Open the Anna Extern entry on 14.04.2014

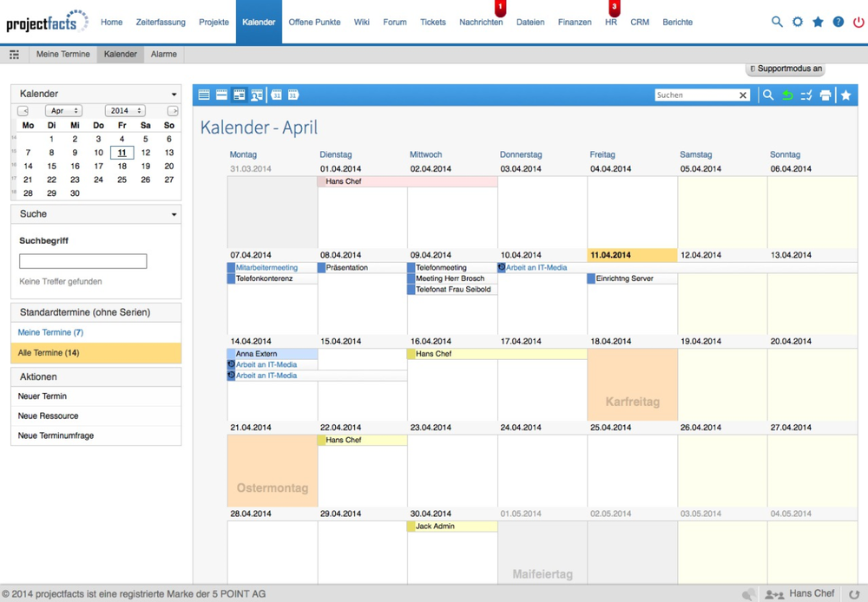click(273, 354)
